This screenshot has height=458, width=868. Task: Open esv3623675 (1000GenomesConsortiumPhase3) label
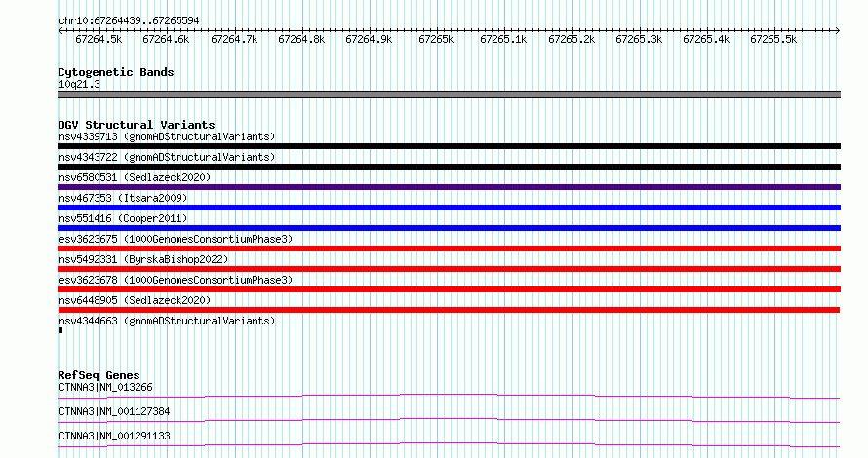(176, 239)
